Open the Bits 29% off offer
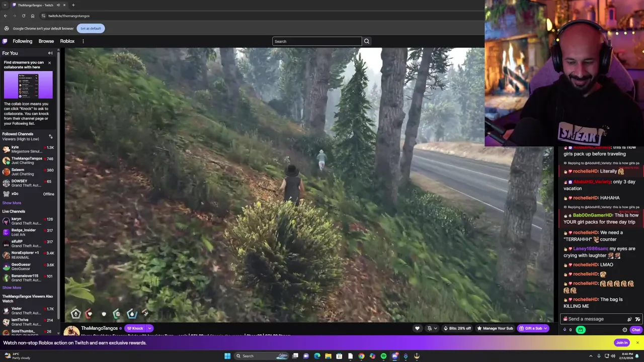Viewport: 644px width, 362px height. (x=457, y=328)
